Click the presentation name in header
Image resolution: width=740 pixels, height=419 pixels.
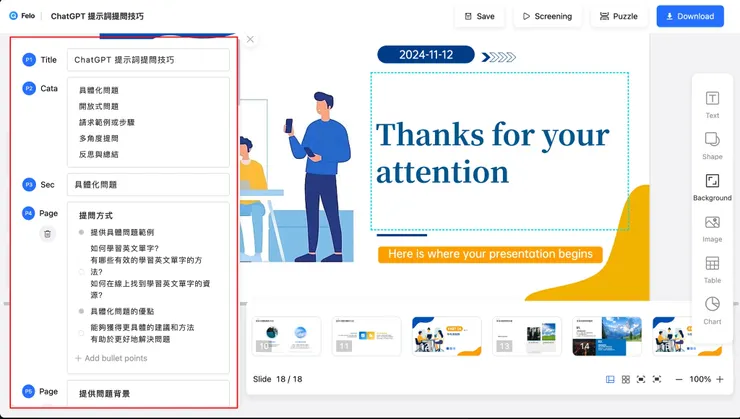click(97, 16)
